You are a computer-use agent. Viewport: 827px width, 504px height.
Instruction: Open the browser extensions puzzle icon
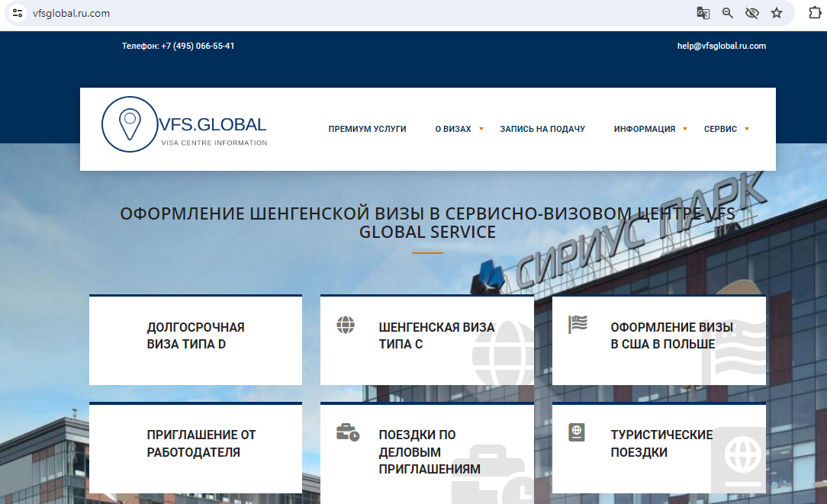coord(816,13)
